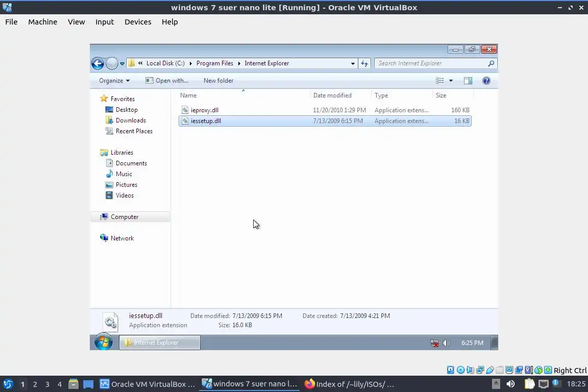Image resolution: width=588 pixels, height=392 pixels.
Task: Click the search magnifier icon
Action: coord(491,63)
